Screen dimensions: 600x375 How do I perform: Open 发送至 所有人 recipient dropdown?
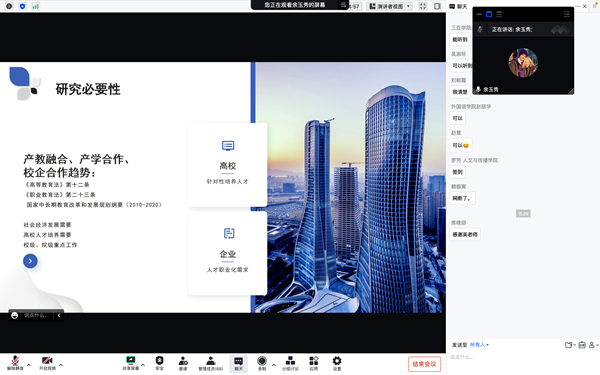tap(479, 345)
